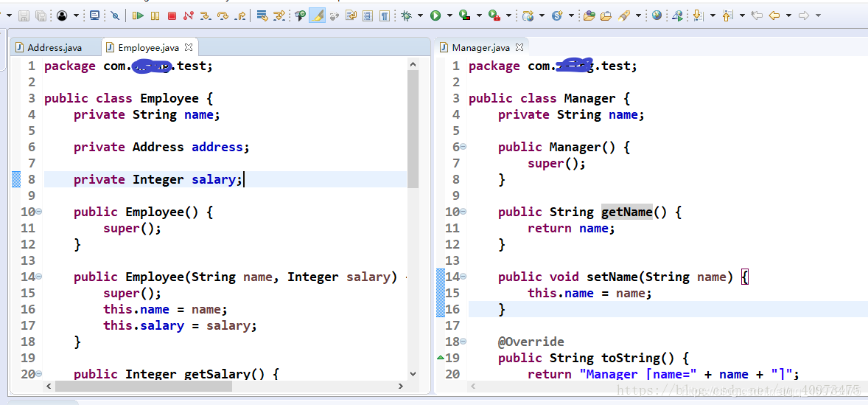Click the Step Return icon
The height and width of the screenshot is (405, 868).
pos(240,16)
